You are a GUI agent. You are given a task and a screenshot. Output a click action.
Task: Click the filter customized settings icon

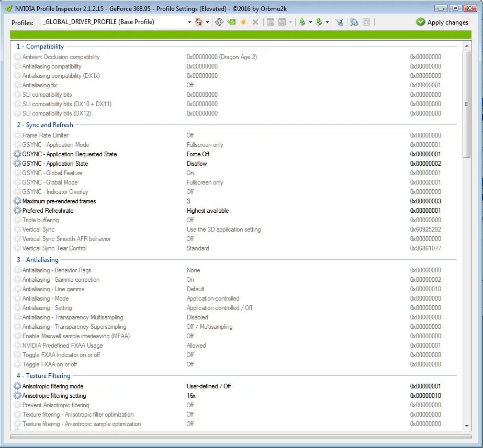coord(340,22)
